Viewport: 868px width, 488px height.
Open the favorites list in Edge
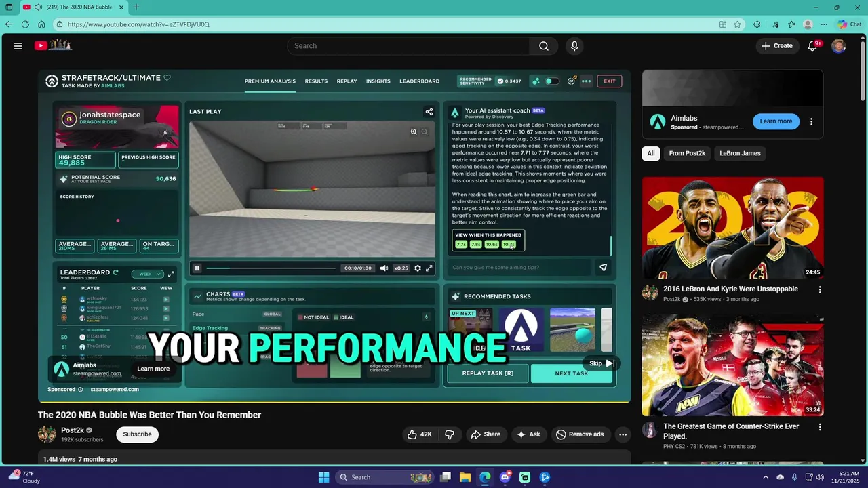tap(791, 24)
